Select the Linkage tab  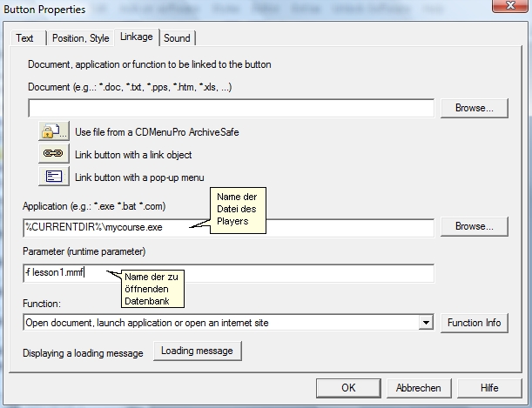click(136, 37)
